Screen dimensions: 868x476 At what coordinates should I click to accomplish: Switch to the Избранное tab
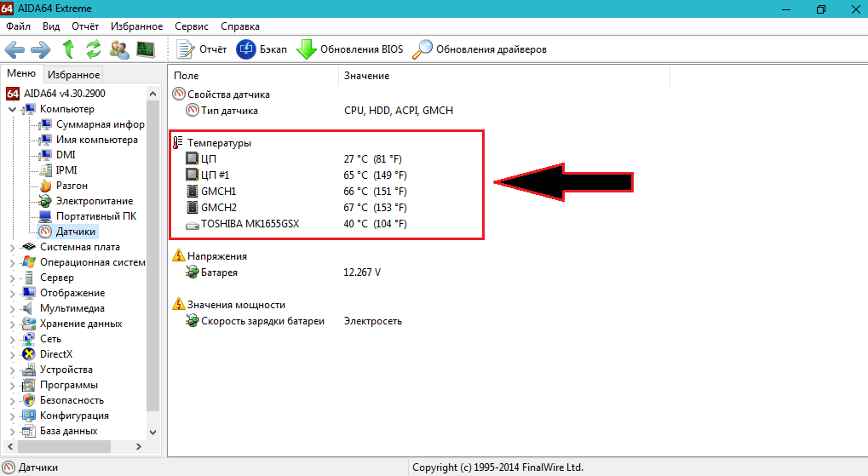tap(73, 75)
